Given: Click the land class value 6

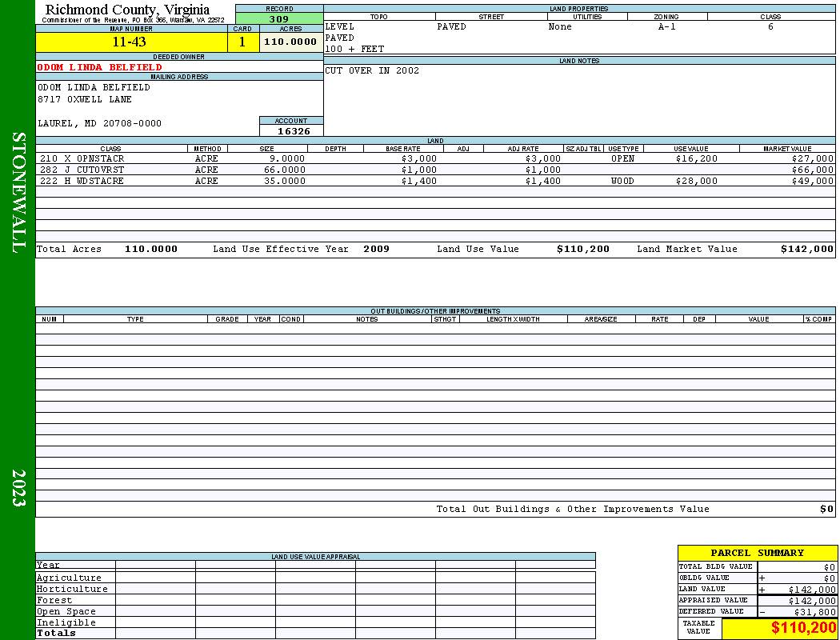Looking at the screenshot, I should click(770, 26).
